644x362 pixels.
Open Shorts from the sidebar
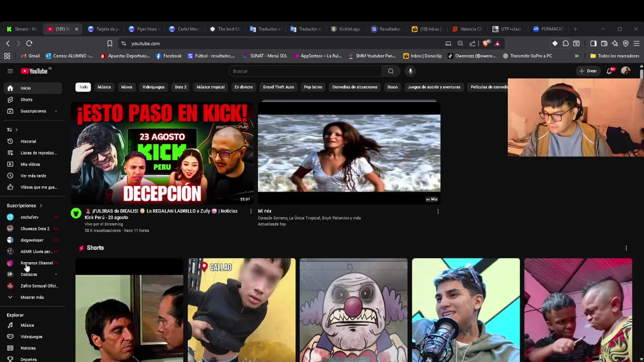[33, 100]
